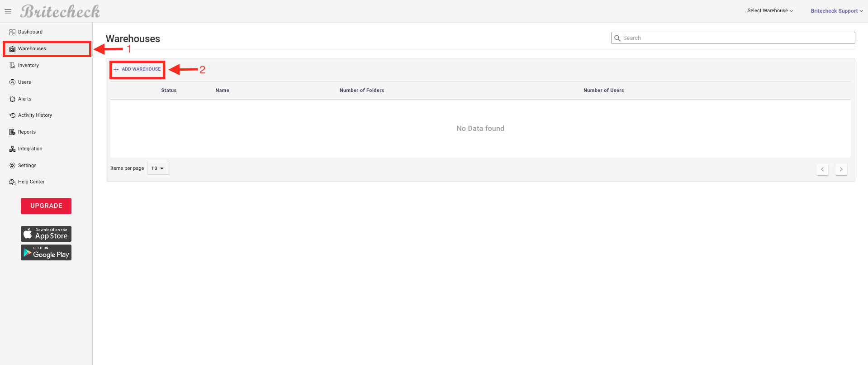Click the Inventory icon in sidebar

[12, 66]
